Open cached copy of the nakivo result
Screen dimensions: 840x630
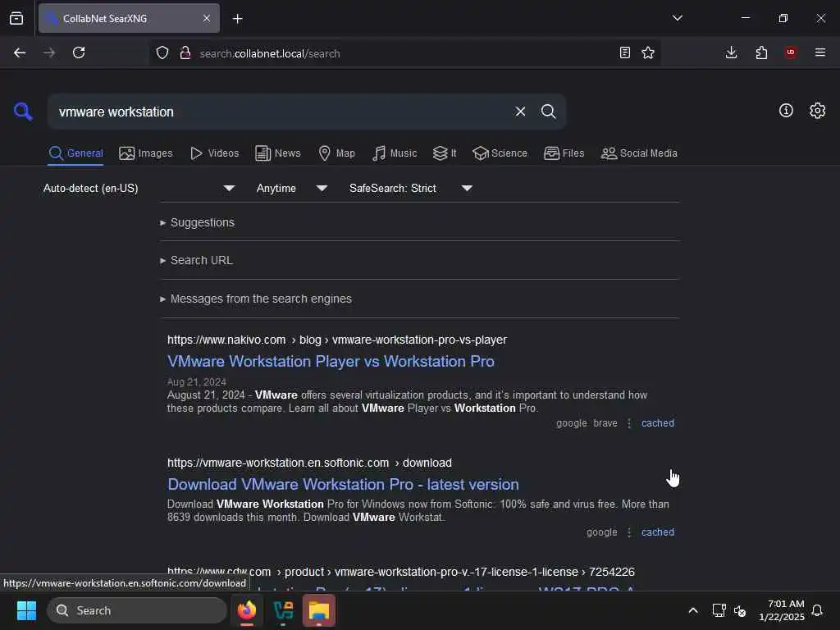(x=658, y=423)
